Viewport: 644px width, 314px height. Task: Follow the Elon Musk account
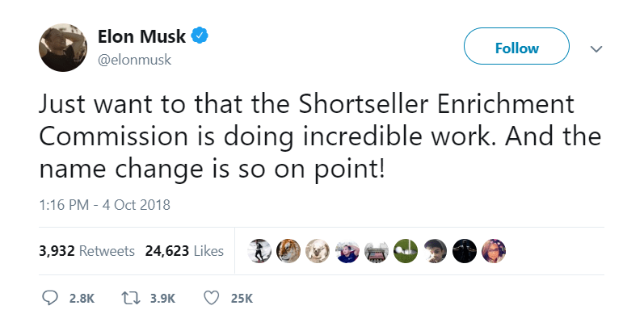pos(516,46)
